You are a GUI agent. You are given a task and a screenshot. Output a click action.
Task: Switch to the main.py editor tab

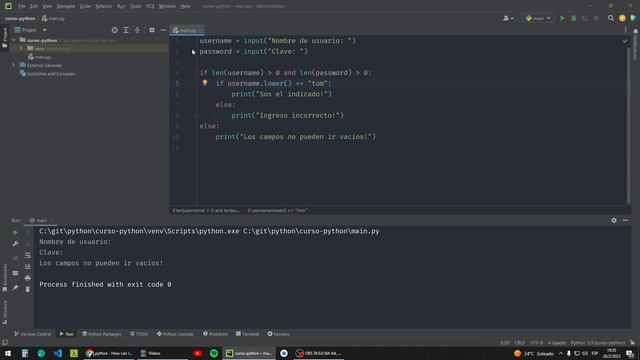[x=187, y=30]
